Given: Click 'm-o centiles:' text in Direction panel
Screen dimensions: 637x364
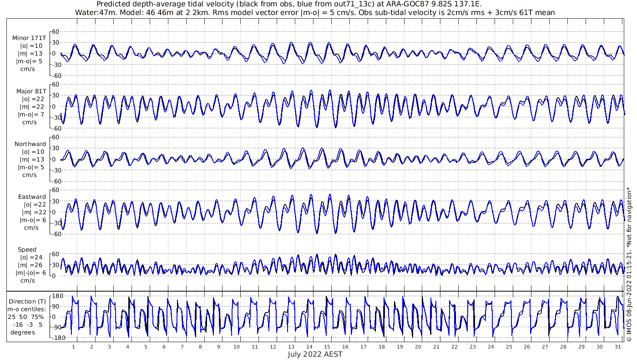Looking at the screenshot, I should click(27, 309).
